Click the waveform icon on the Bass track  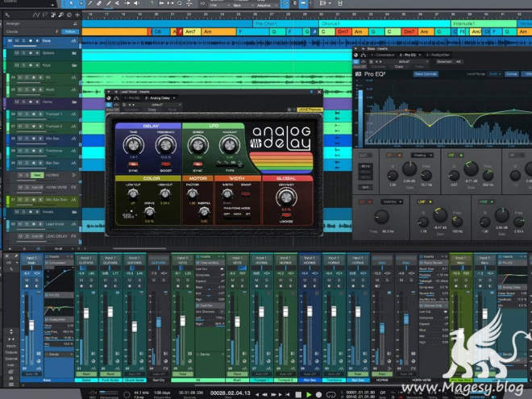coord(73,41)
